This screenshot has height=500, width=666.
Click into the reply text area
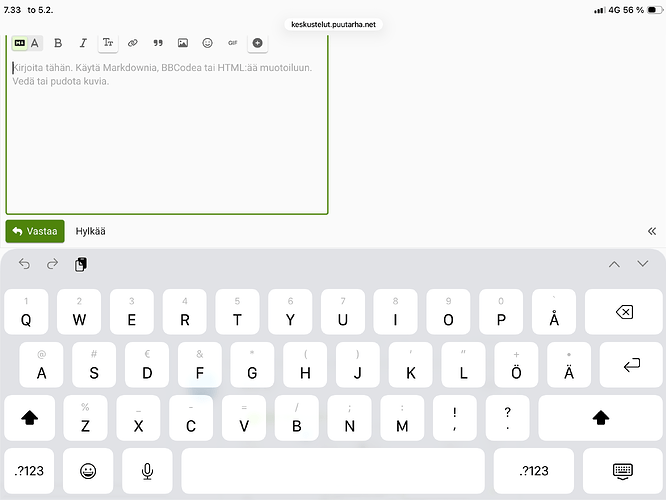(x=166, y=130)
